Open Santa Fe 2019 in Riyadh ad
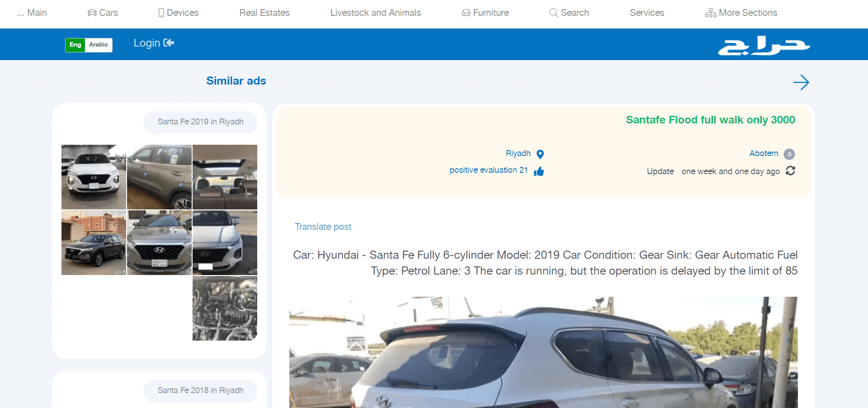This screenshot has height=408, width=868. (200, 122)
